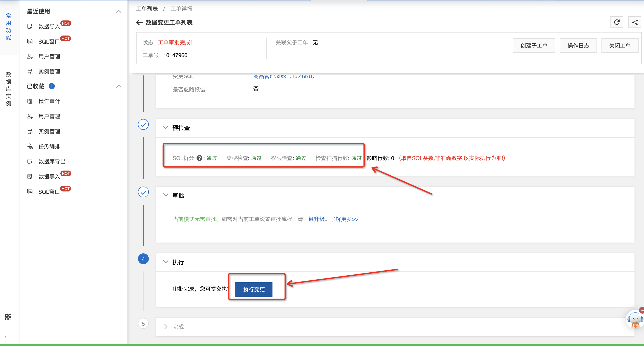Open 操作审计 in the favorites list
This screenshot has width=644, height=346.
[49, 101]
